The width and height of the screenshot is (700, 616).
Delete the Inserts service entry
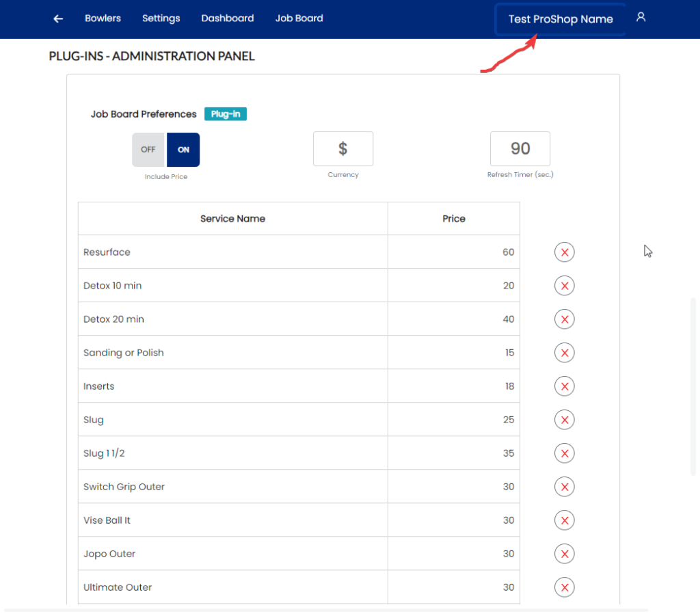click(564, 386)
